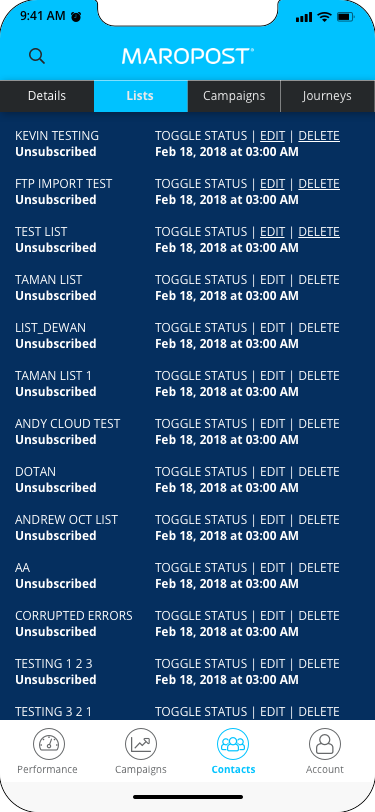This screenshot has width=375, height=812.
Task: Open the Account profile icon
Action: pos(325,744)
